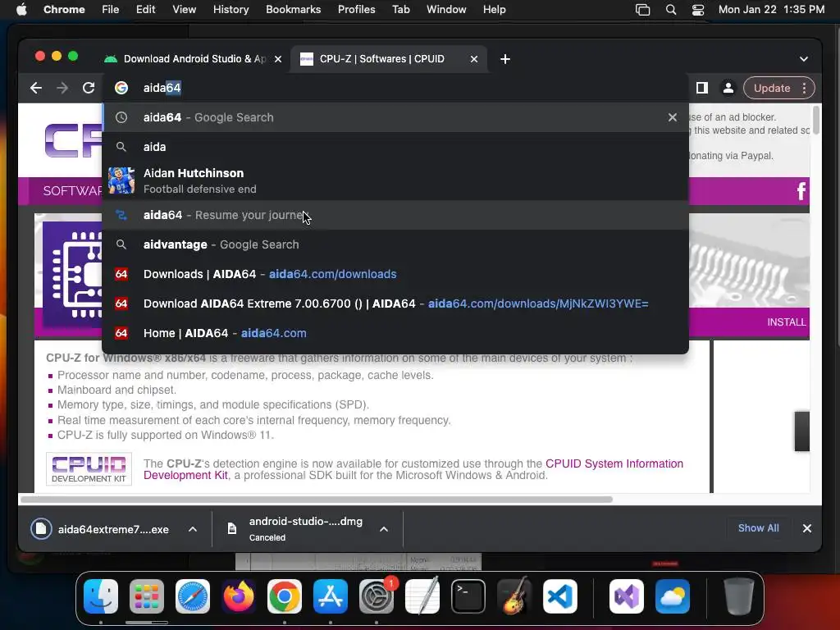Open the Chrome profile avatar icon
This screenshot has height=630, width=840.
tap(728, 88)
